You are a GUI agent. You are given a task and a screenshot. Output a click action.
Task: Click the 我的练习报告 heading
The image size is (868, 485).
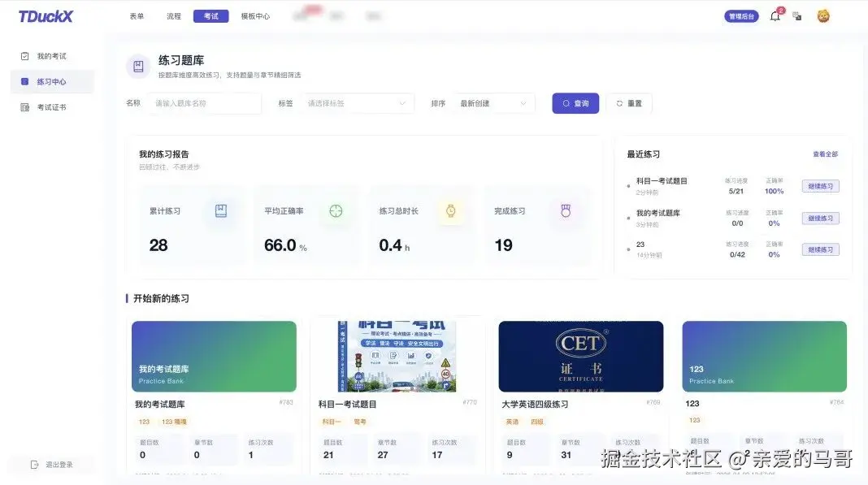[x=164, y=154]
